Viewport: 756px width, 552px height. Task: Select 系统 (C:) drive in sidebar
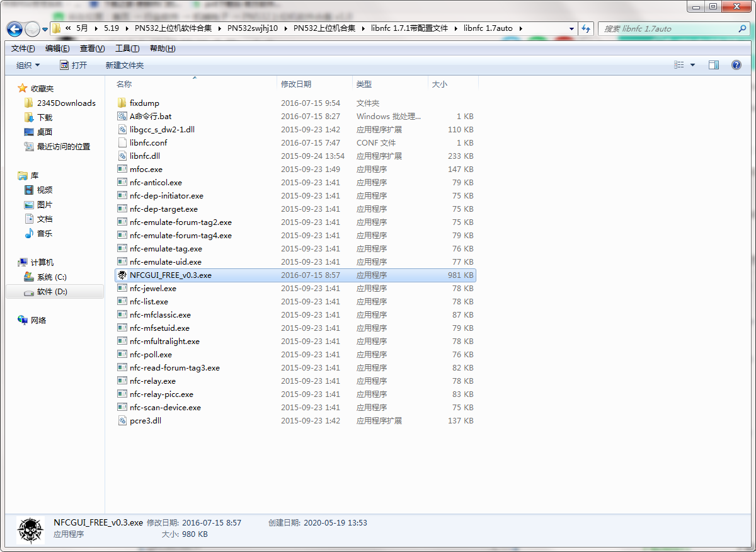(x=52, y=277)
